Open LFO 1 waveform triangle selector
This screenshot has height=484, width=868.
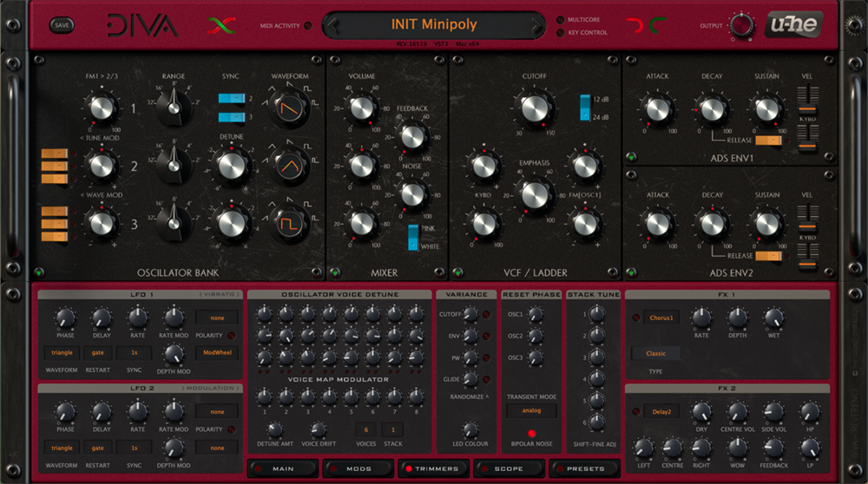(62, 353)
